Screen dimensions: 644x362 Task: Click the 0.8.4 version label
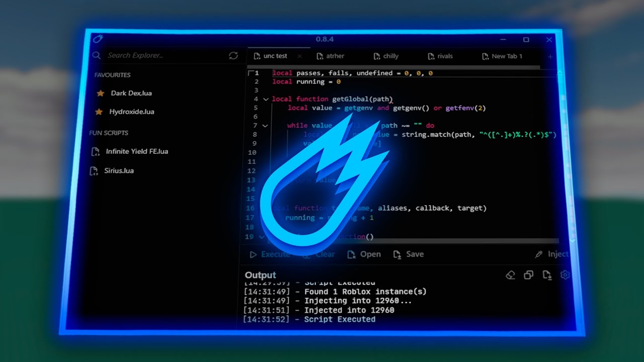point(326,39)
